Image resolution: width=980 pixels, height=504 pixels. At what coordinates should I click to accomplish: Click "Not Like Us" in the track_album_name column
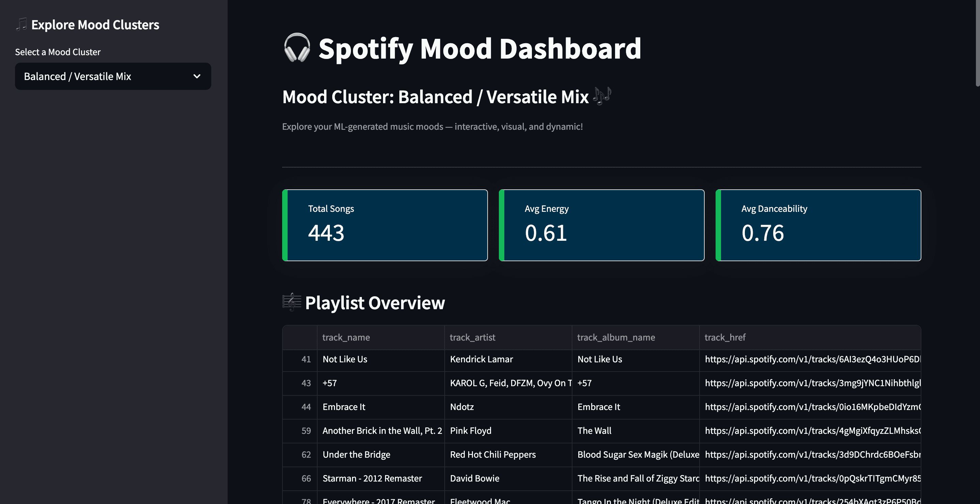tap(636, 360)
